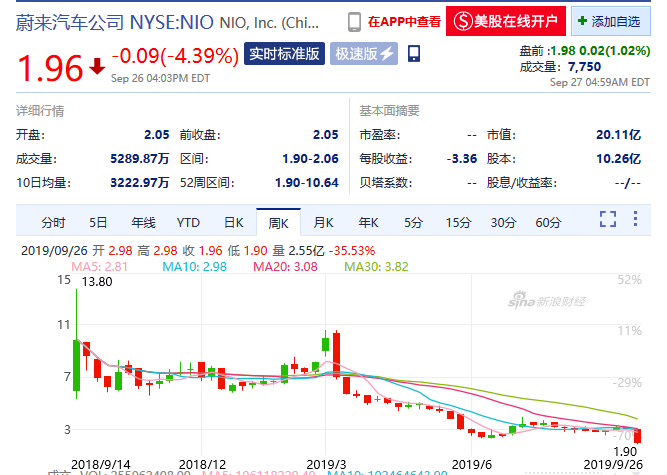Open the 5日 chart tab
This screenshot has height=475, width=667.
click(98, 222)
